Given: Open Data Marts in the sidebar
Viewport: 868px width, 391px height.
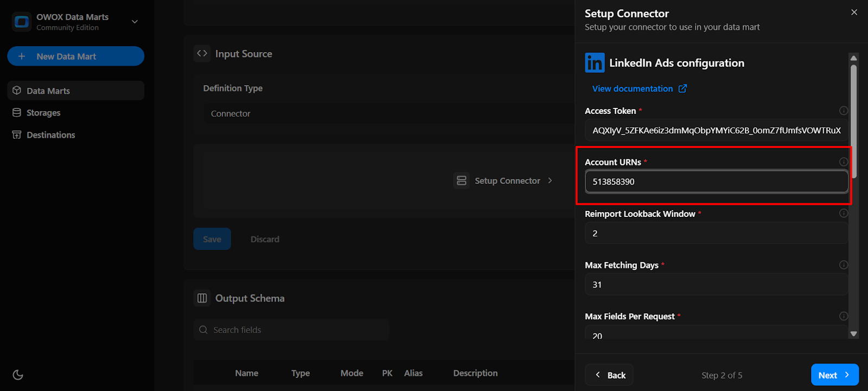Looking at the screenshot, I should (x=75, y=91).
